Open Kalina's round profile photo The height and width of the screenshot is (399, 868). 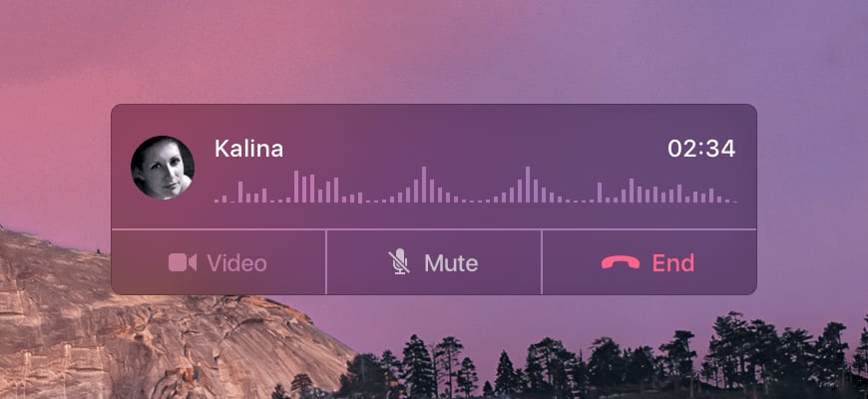[163, 168]
